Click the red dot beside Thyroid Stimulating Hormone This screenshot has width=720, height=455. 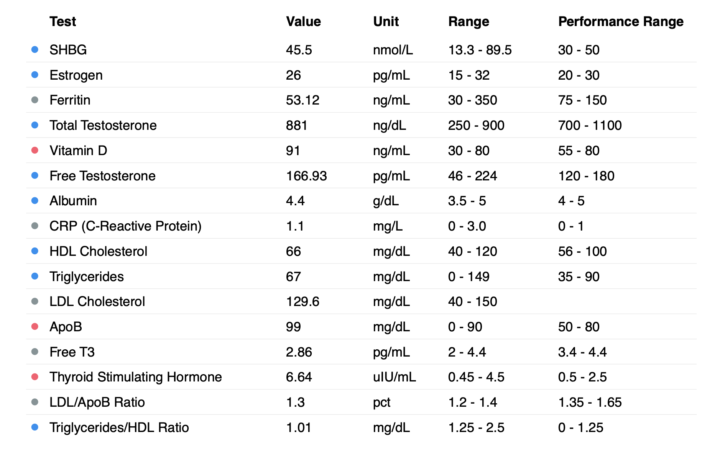[x=34, y=376]
